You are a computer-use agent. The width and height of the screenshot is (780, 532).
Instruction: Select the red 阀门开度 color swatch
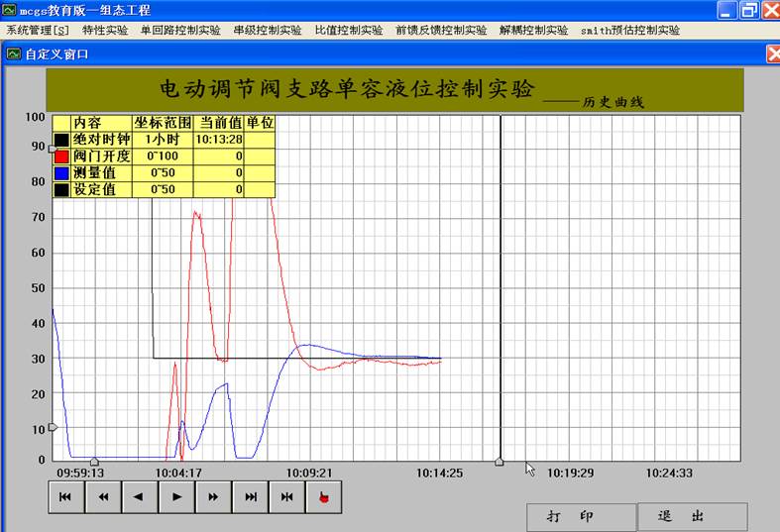[x=61, y=157]
